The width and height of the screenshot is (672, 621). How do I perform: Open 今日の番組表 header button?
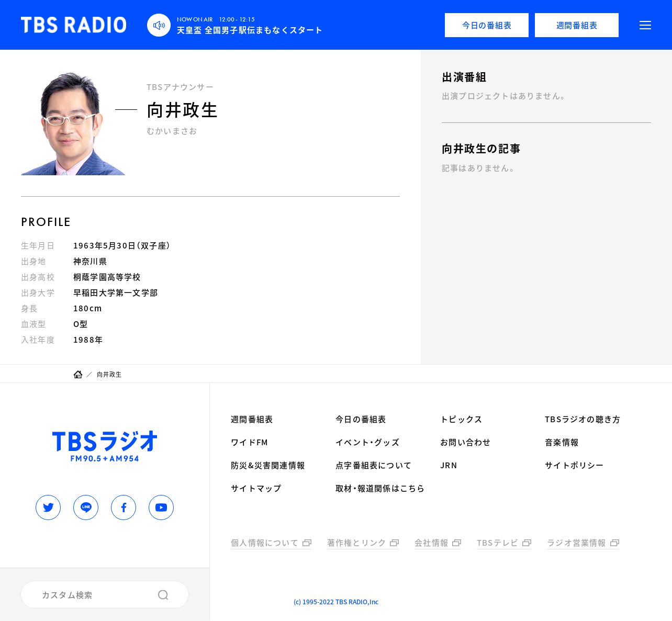[x=486, y=25]
